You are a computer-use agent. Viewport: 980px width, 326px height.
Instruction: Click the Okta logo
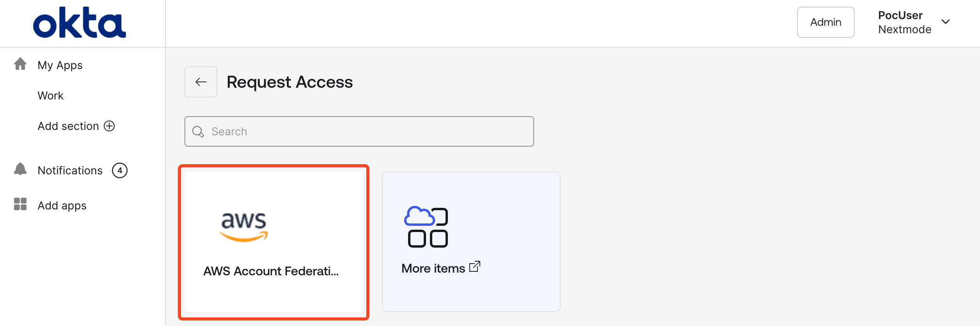(80, 23)
